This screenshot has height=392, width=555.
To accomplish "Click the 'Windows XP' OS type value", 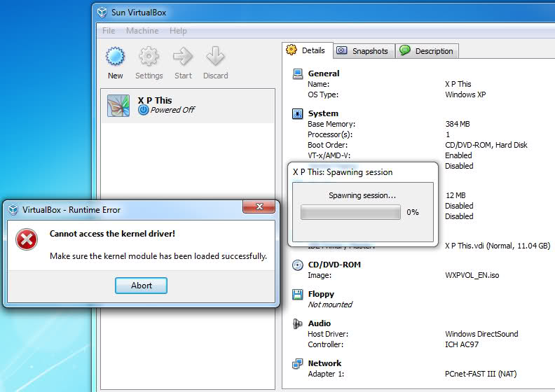I will [x=465, y=94].
